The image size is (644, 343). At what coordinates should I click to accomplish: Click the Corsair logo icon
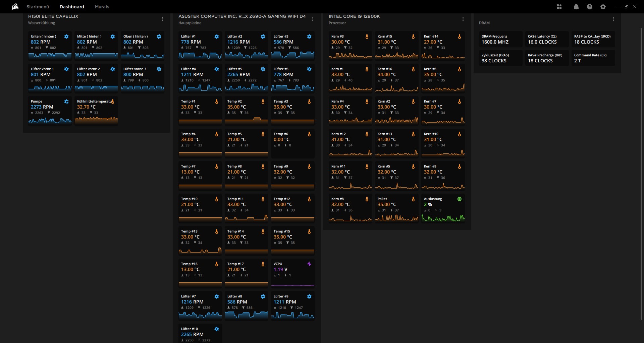(15, 6)
